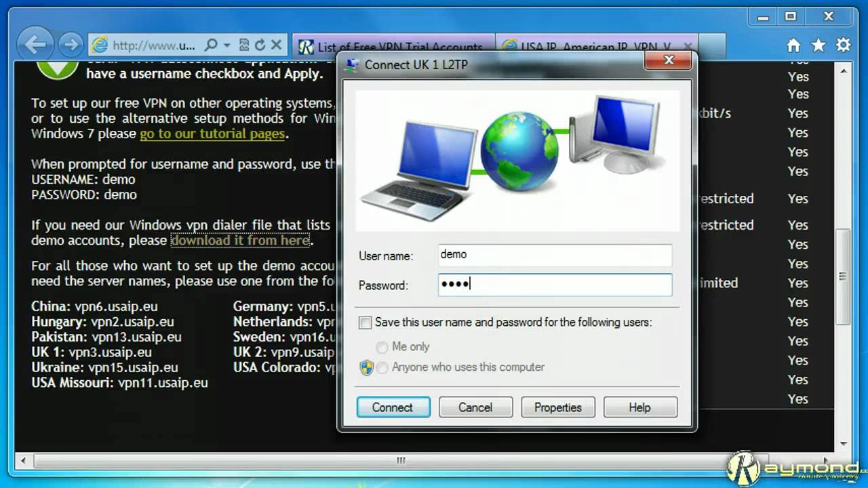Click the green checkmark icon on webpage
Image resolution: width=868 pixels, height=488 pixels.
57,69
